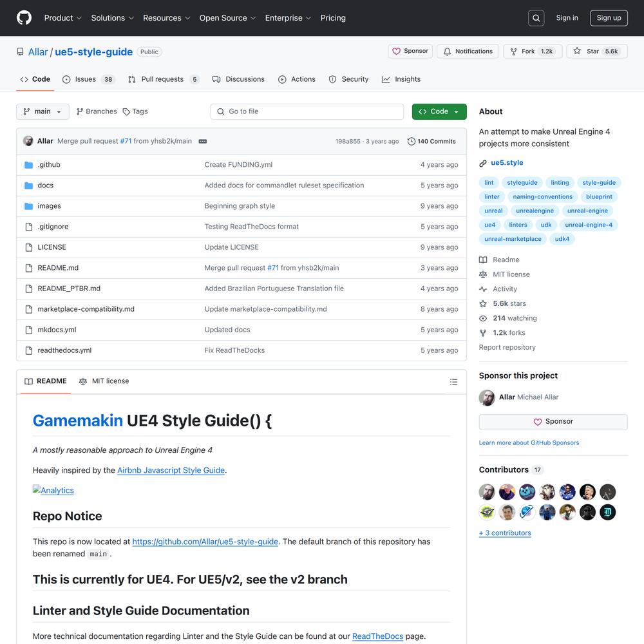Screen dimensions: 644x644
Task: Open the GitHub home logo
Action: point(24,17)
